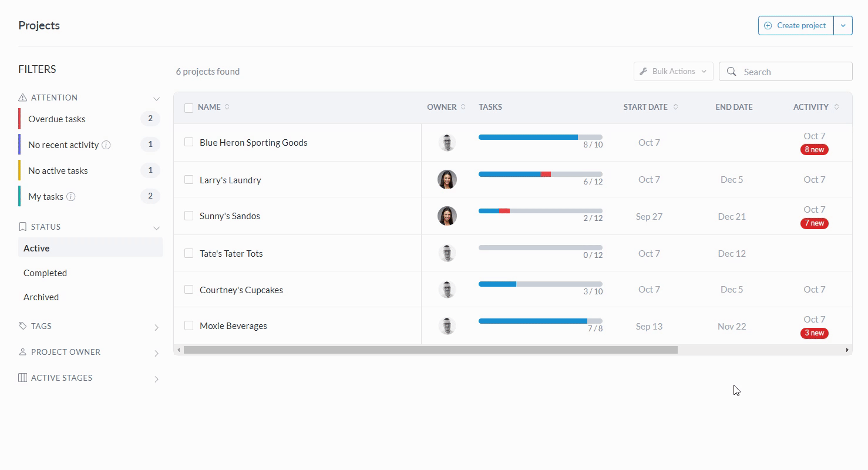Select the Completed status filter

pyautogui.click(x=45, y=273)
